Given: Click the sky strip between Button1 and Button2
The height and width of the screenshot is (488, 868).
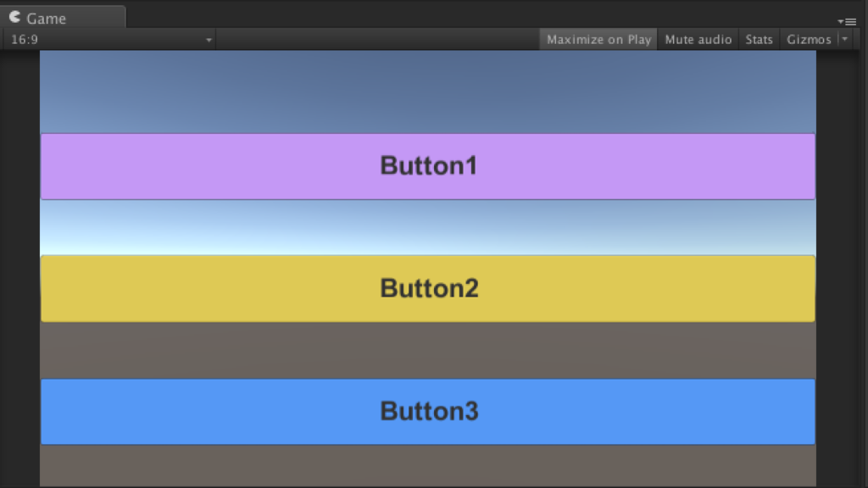Looking at the screenshot, I should pyautogui.click(x=428, y=227).
